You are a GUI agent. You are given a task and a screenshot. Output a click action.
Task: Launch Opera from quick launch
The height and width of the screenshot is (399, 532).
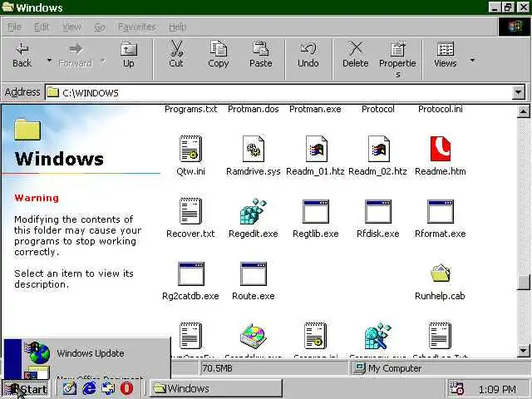(x=126, y=388)
